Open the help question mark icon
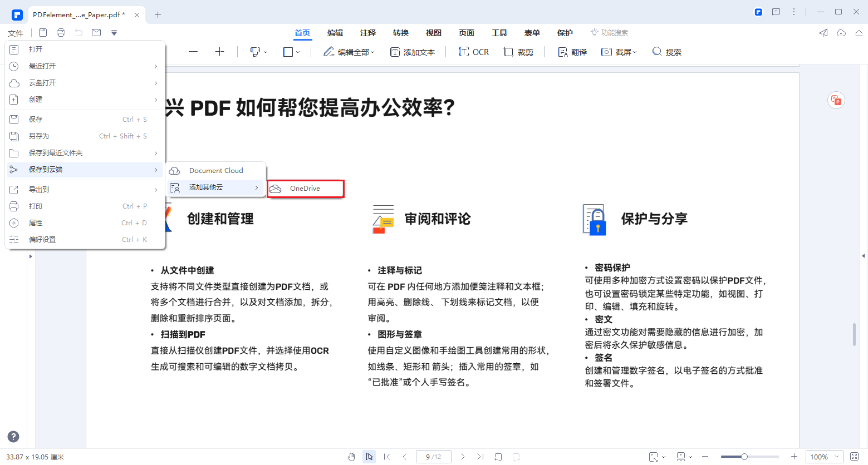The height and width of the screenshot is (465, 868). pyautogui.click(x=13, y=437)
